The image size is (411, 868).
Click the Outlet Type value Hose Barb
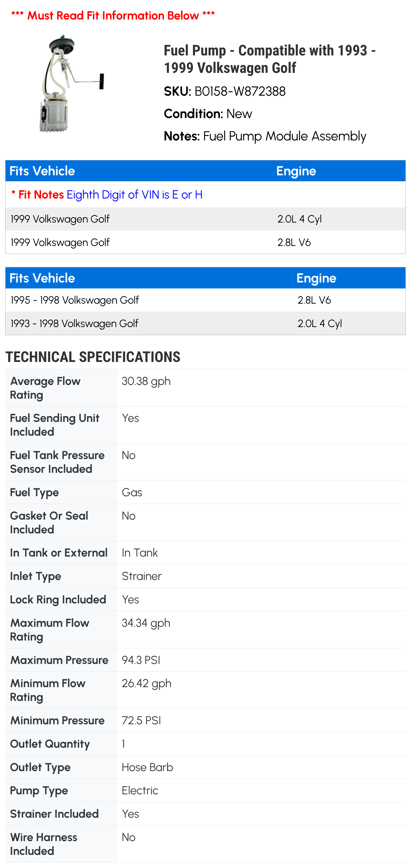147,767
